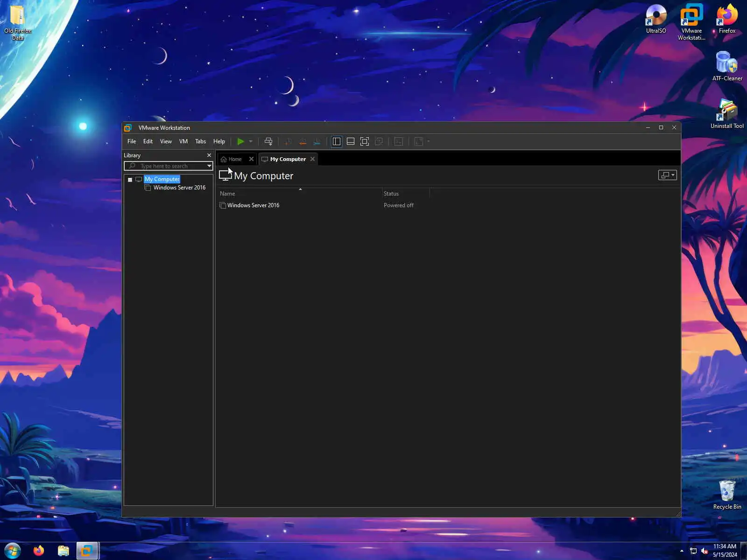747x560 pixels.
Task: Select the VMware Workstation desktop shortcut
Action: point(691,22)
